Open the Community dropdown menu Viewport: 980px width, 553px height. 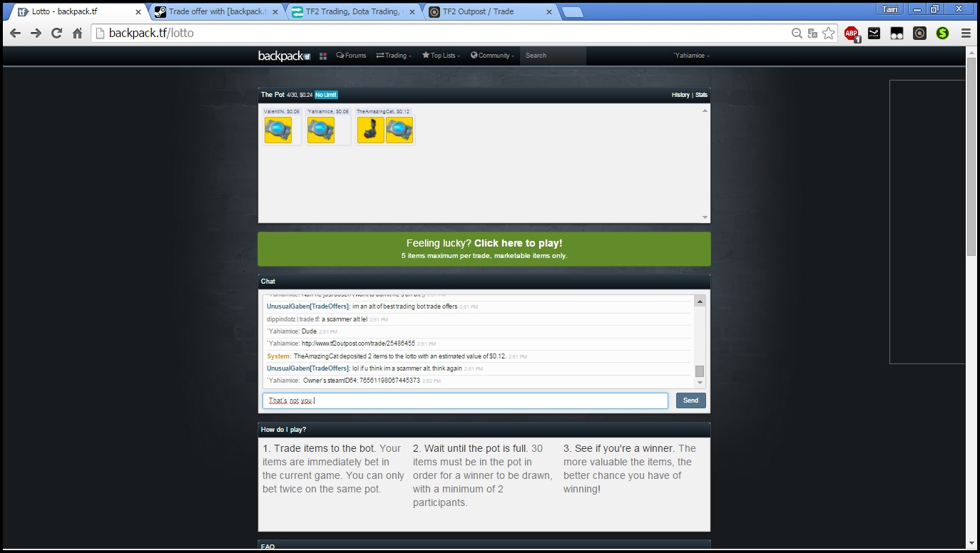(492, 56)
